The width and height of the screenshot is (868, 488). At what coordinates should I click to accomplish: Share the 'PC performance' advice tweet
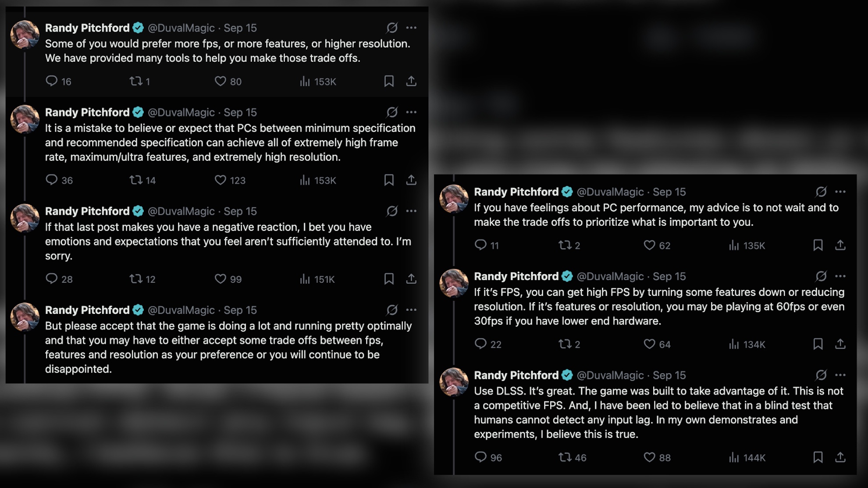(840, 245)
